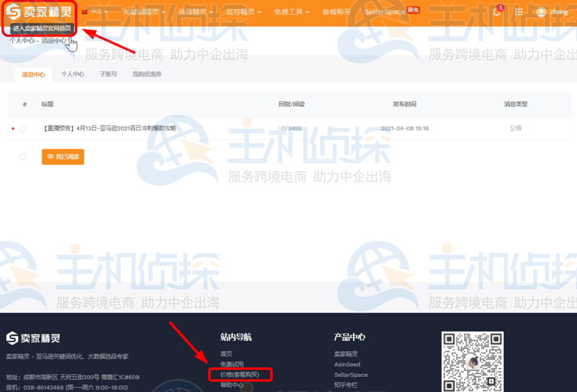Open the notification bell icon

click(496, 12)
